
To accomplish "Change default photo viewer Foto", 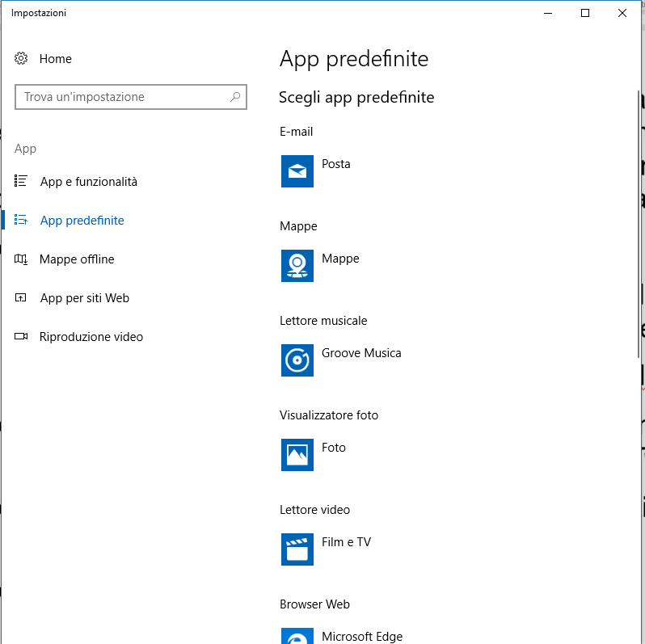I will (333, 448).
